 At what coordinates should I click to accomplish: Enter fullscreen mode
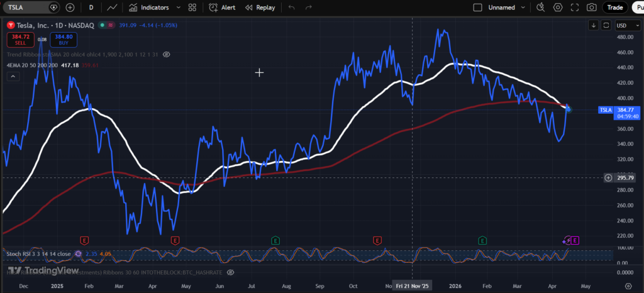[575, 8]
